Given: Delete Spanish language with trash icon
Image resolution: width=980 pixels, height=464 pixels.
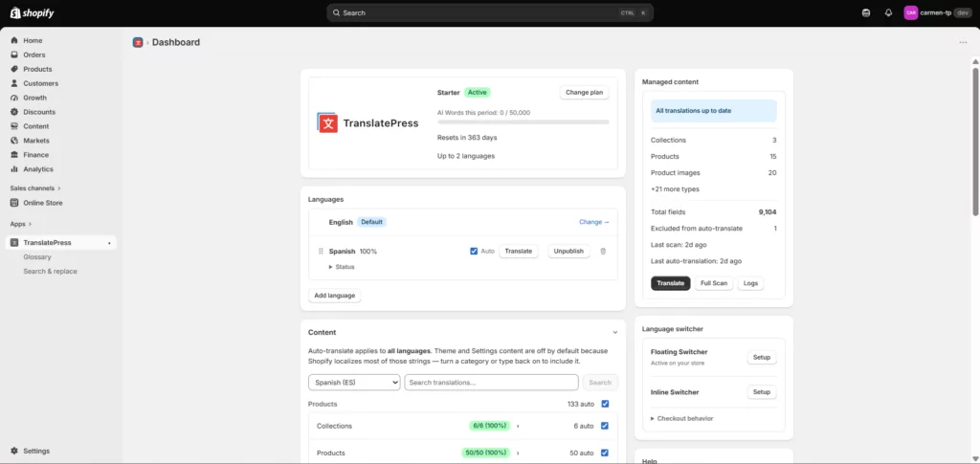Looking at the screenshot, I should click(x=603, y=251).
